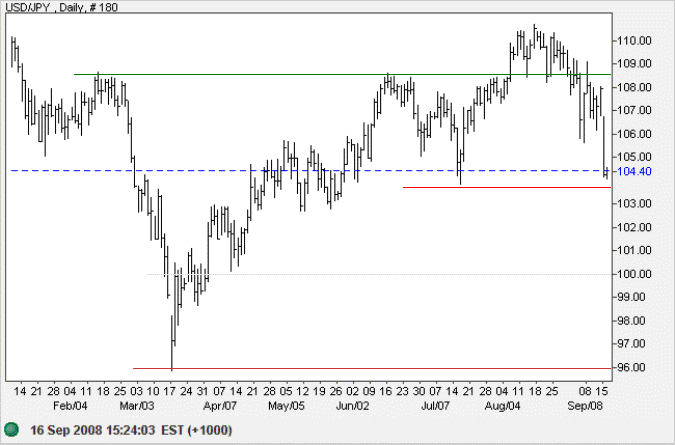Select the 110.00 price axis label
The height and width of the screenshot is (445, 675).
tap(634, 41)
